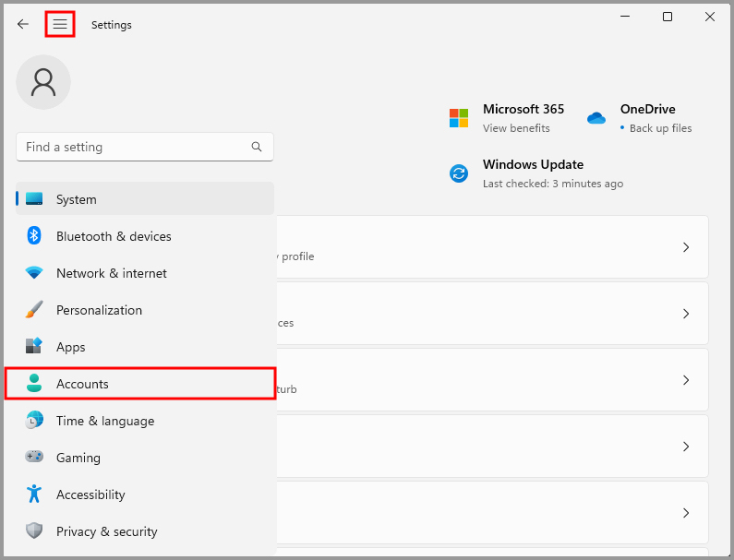Click the OneDrive cloud icon
Image resolution: width=734 pixels, height=560 pixels.
596,118
